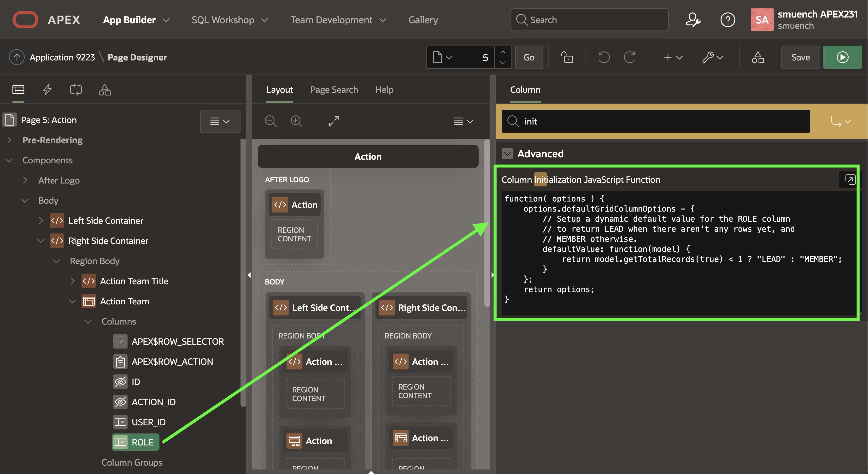The width and height of the screenshot is (868, 474).
Task: Collapse the Right Side Container node
Action: pos(41,241)
